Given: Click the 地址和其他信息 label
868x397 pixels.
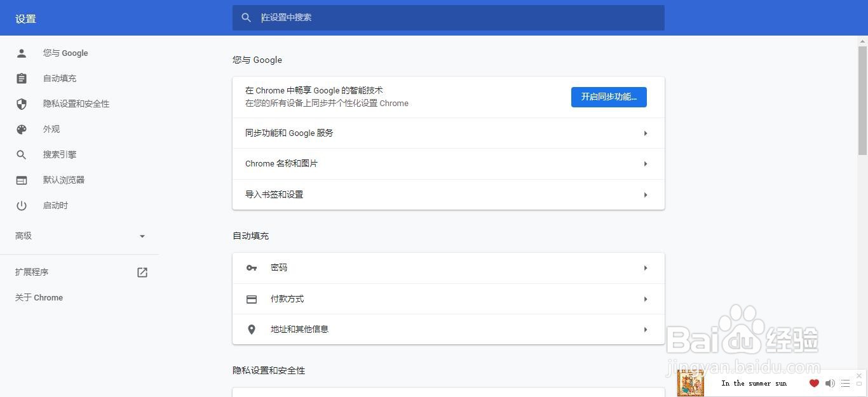Looking at the screenshot, I should [299, 330].
